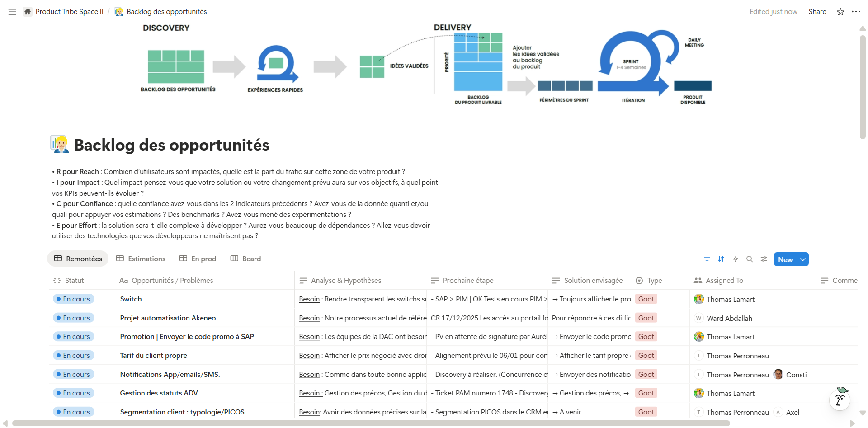Open the Statut column header menu
Image resolution: width=868 pixels, height=428 pixels.
click(x=74, y=280)
